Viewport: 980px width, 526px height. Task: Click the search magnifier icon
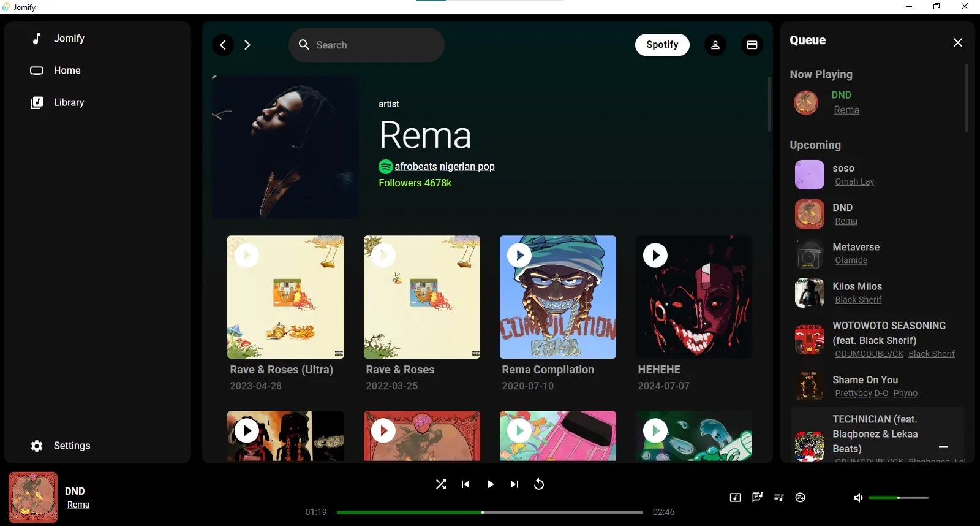pyautogui.click(x=304, y=45)
